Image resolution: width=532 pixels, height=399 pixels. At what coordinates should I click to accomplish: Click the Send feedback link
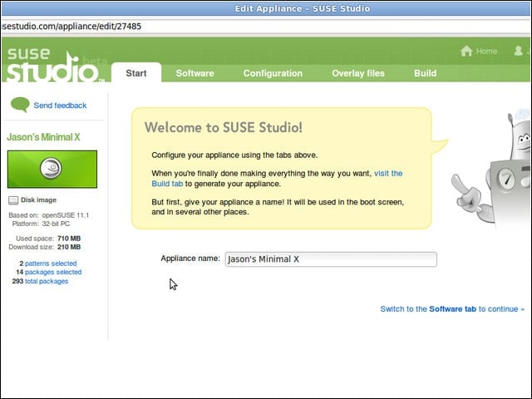60,106
